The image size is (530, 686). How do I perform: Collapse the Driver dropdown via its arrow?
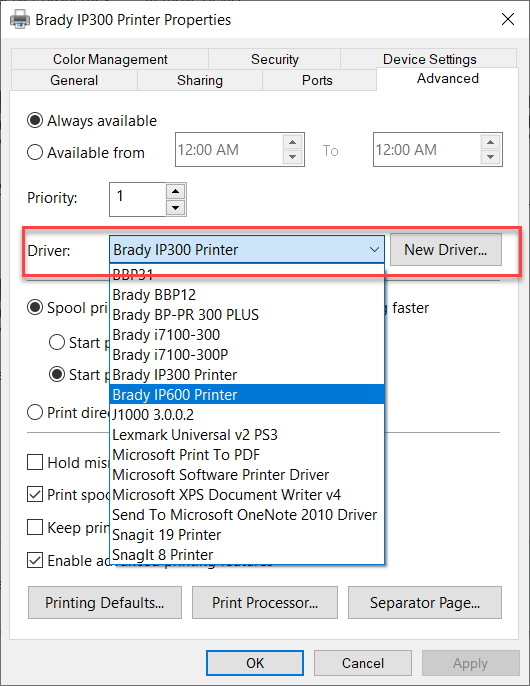pos(374,249)
